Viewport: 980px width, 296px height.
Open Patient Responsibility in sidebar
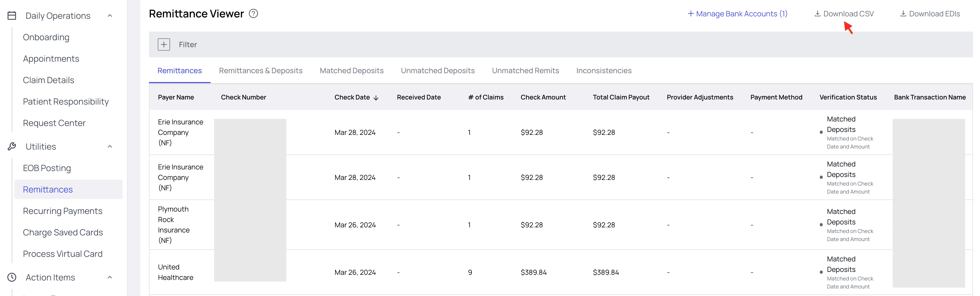pos(66,102)
